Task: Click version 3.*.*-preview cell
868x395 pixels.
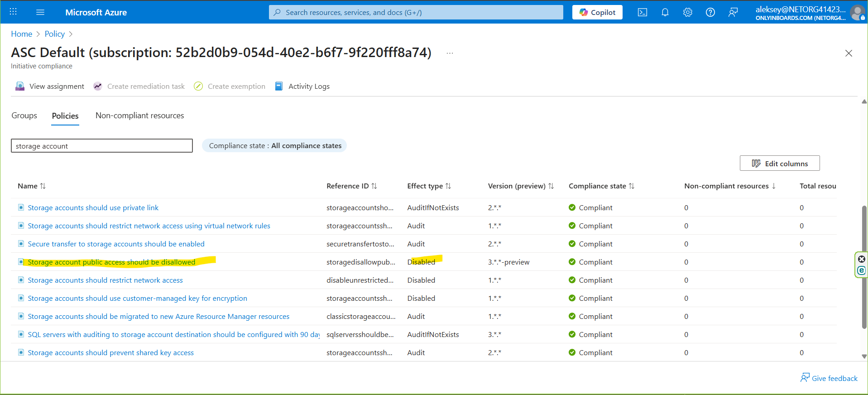Action: tap(509, 262)
